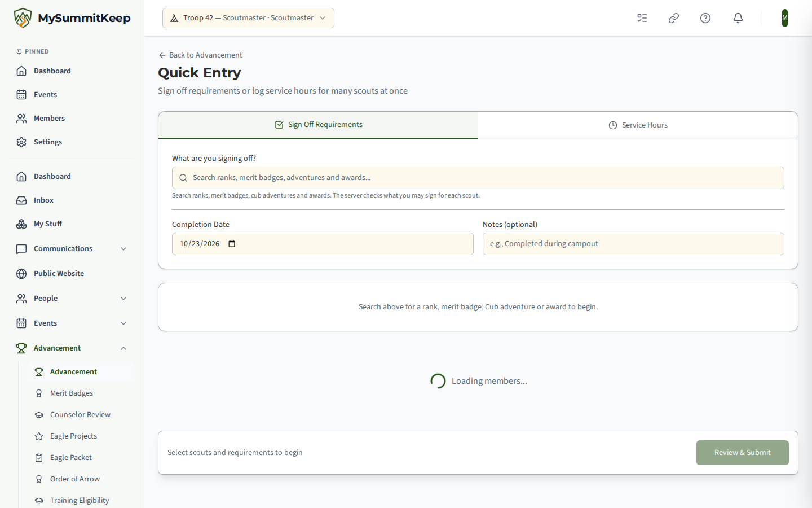The image size is (812, 508).
Task: Switch to Sign Off Requirements tab
Action: coord(318,125)
